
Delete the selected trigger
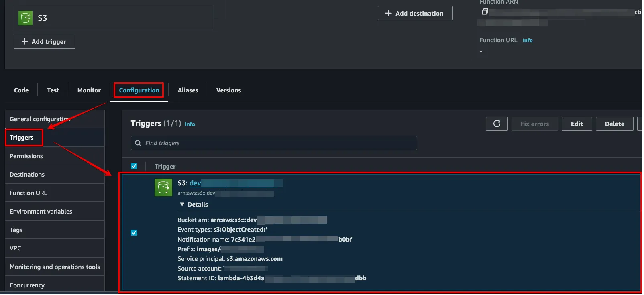[614, 124]
